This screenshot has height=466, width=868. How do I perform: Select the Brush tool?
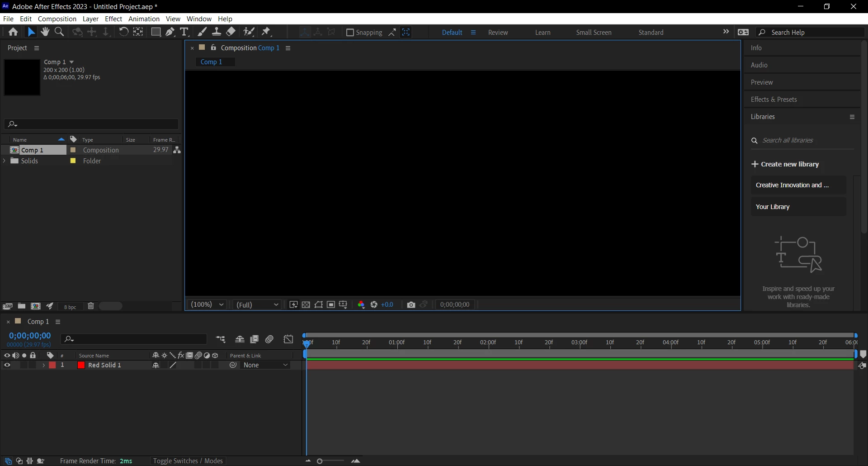[202, 32]
